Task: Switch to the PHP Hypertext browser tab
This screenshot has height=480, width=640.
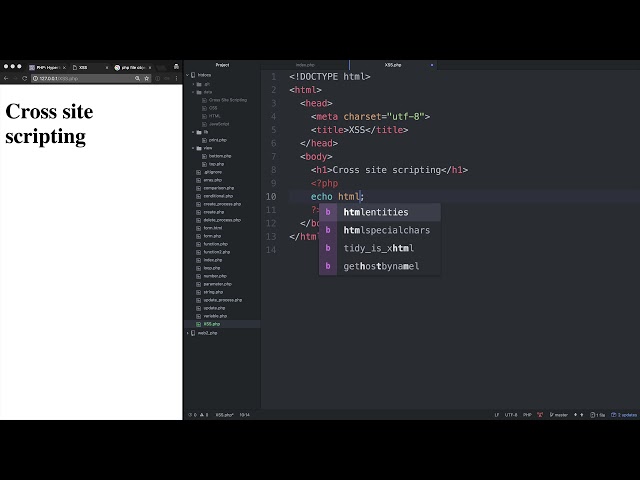Action: (x=48, y=67)
